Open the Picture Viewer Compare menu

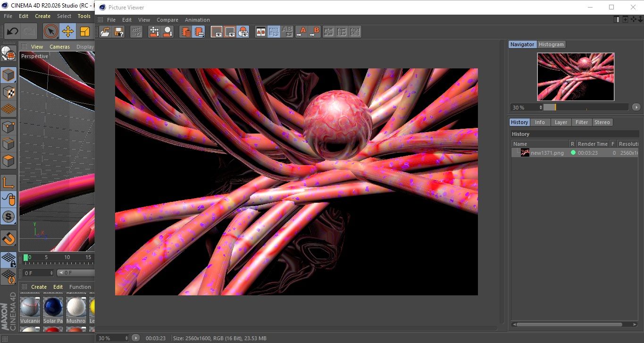pos(167,20)
